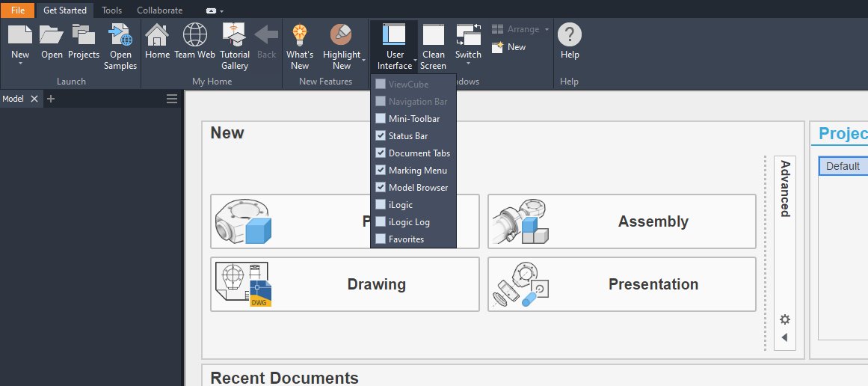Click the Recent Documents heading
Viewport: 868px width, 386px height.
(x=285, y=378)
